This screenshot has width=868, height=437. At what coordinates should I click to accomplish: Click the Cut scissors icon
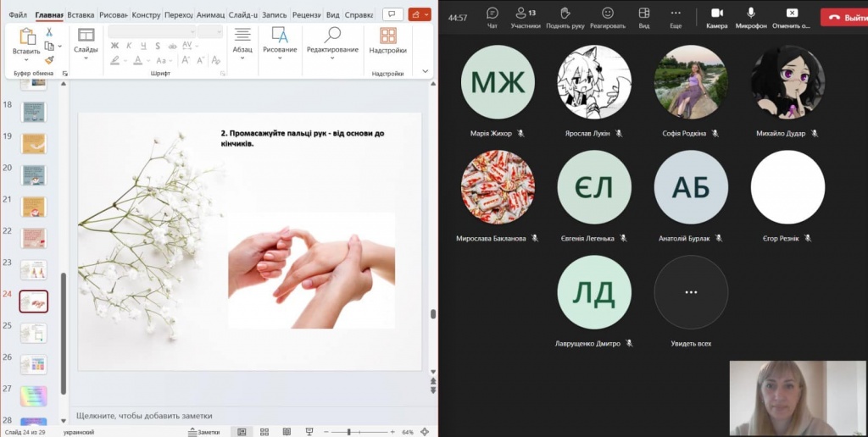[x=49, y=32]
